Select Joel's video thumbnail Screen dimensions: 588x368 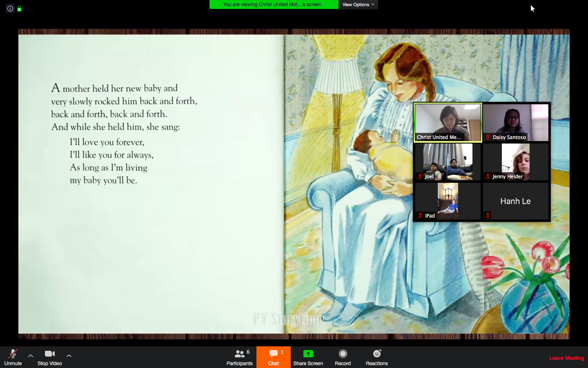pyautogui.click(x=448, y=162)
